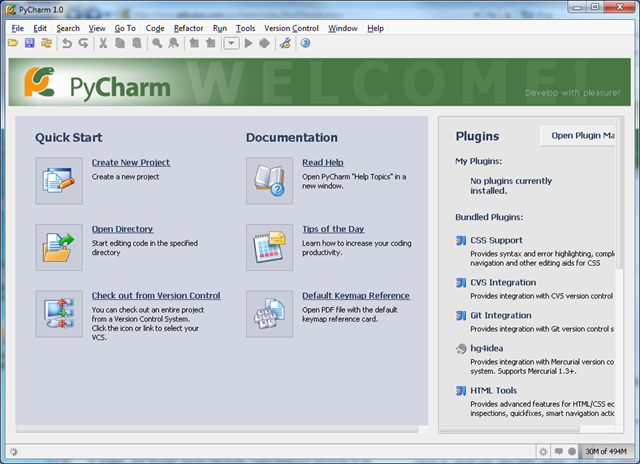
Task: Click the Run play icon
Action: pyautogui.click(x=248, y=43)
